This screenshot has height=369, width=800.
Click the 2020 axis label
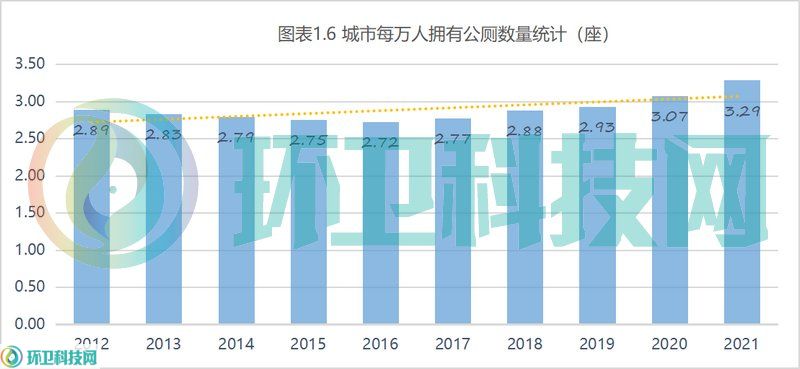coord(670,344)
